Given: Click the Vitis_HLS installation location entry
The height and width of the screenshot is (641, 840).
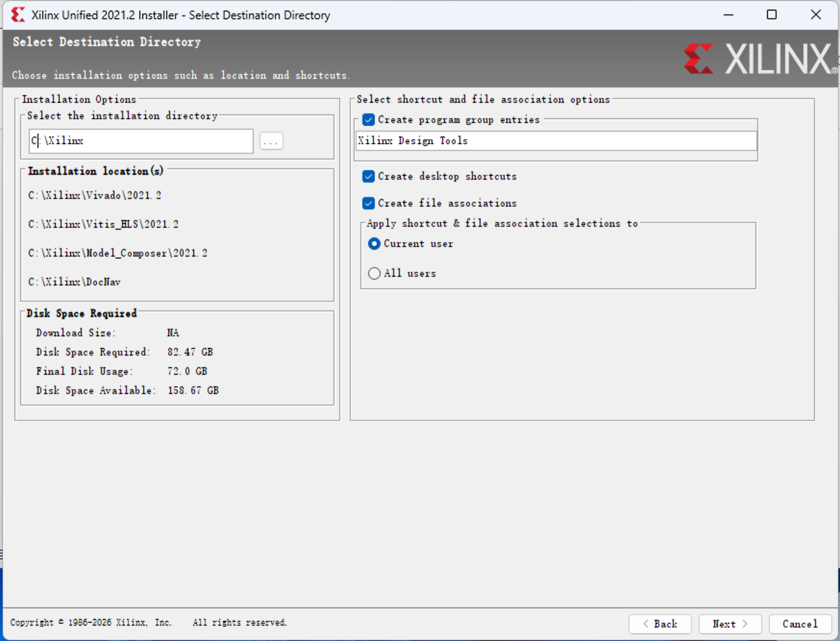Looking at the screenshot, I should tap(103, 224).
